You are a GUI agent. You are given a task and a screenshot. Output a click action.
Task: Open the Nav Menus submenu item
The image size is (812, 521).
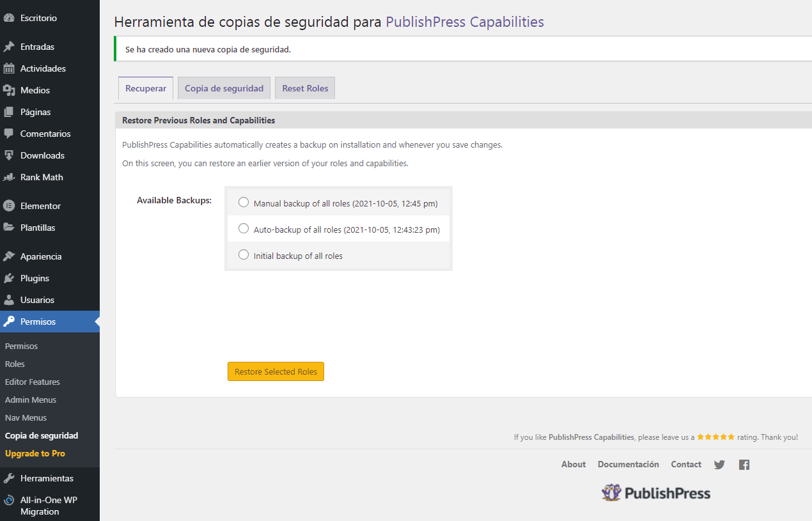click(x=26, y=417)
